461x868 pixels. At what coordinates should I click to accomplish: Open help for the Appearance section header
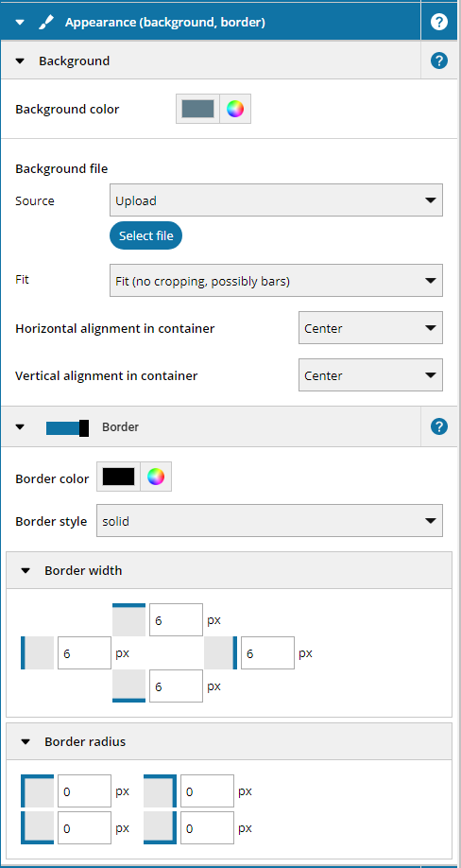coord(439,22)
